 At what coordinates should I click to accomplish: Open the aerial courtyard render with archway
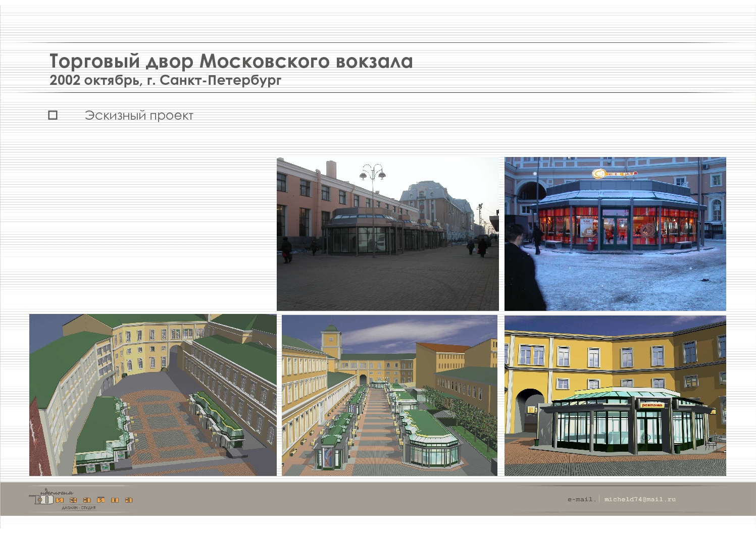tap(153, 395)
